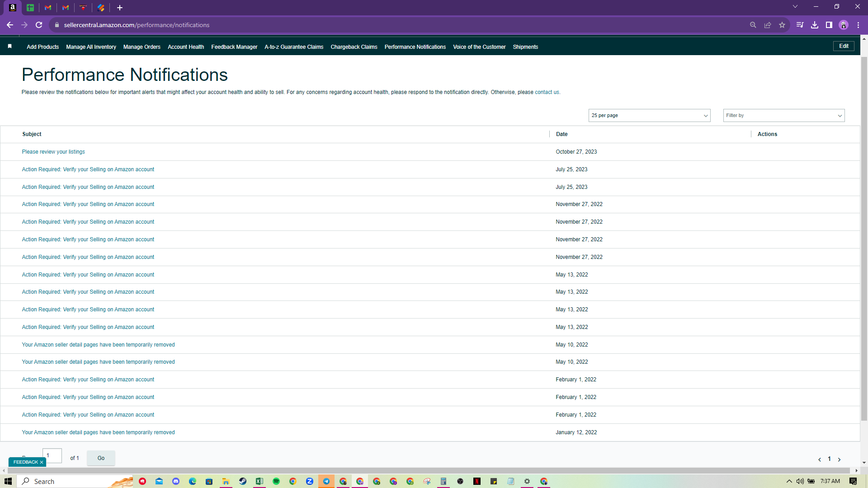Click the Date column header

tap(562, 134)
